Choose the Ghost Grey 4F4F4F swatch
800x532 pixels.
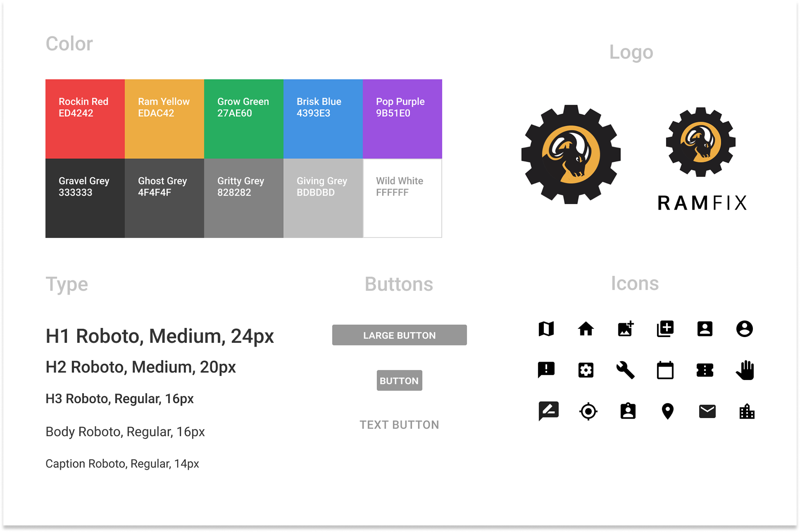164,198
